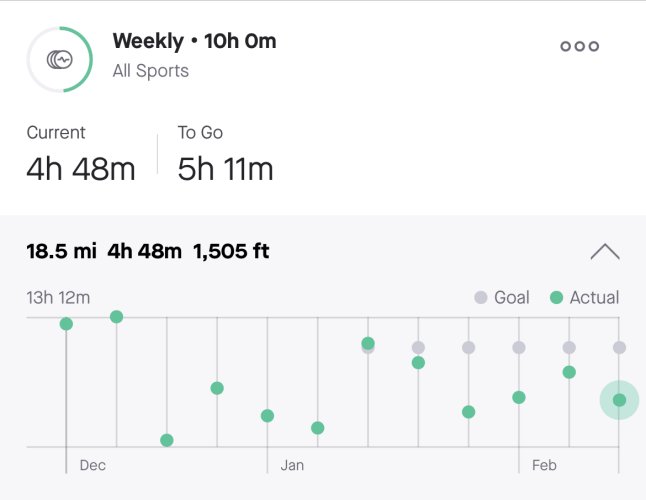
Task: Select the green dot overlapping the goal marker
Action: pyautogui.click(x=368, y=343)
